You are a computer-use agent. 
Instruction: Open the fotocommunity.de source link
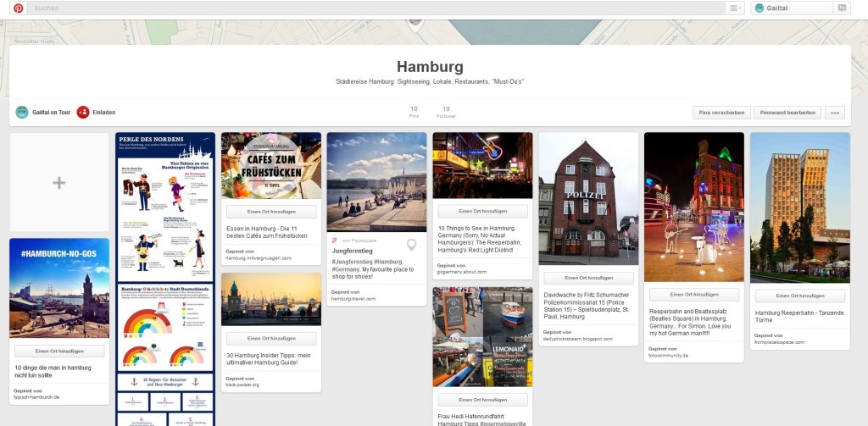(x=668, y=356)
